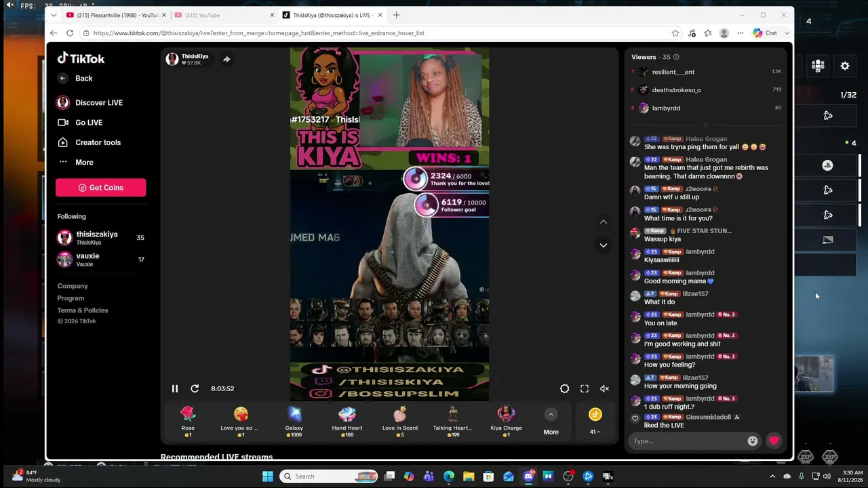868x488 pixels.
Task: Send the Galaxy gift
Action: [294, 421]
